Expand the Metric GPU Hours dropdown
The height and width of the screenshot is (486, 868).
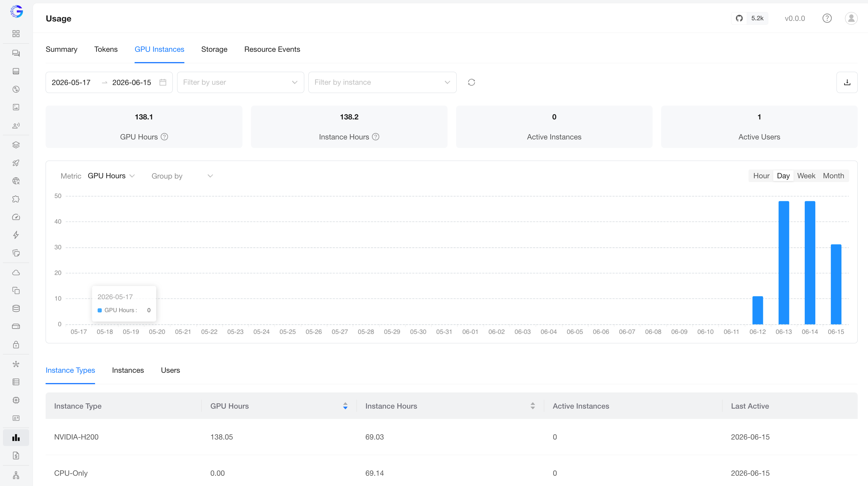[111, 176]
